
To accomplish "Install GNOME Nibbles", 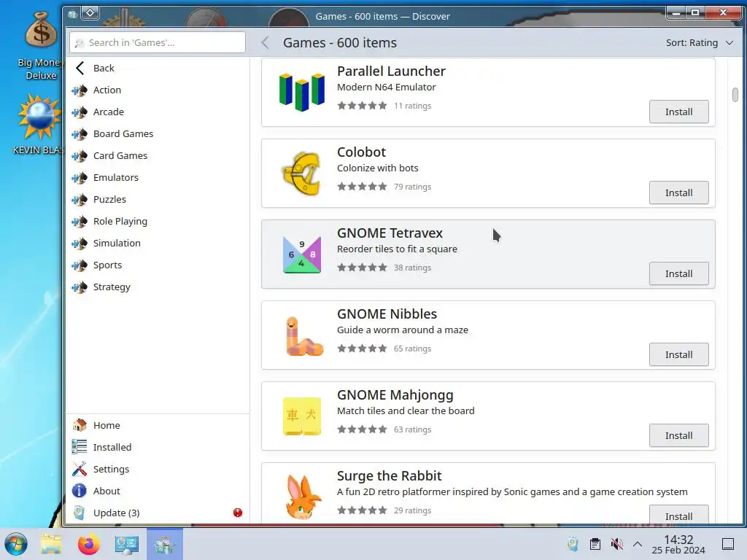I will (x=678, y=355).
